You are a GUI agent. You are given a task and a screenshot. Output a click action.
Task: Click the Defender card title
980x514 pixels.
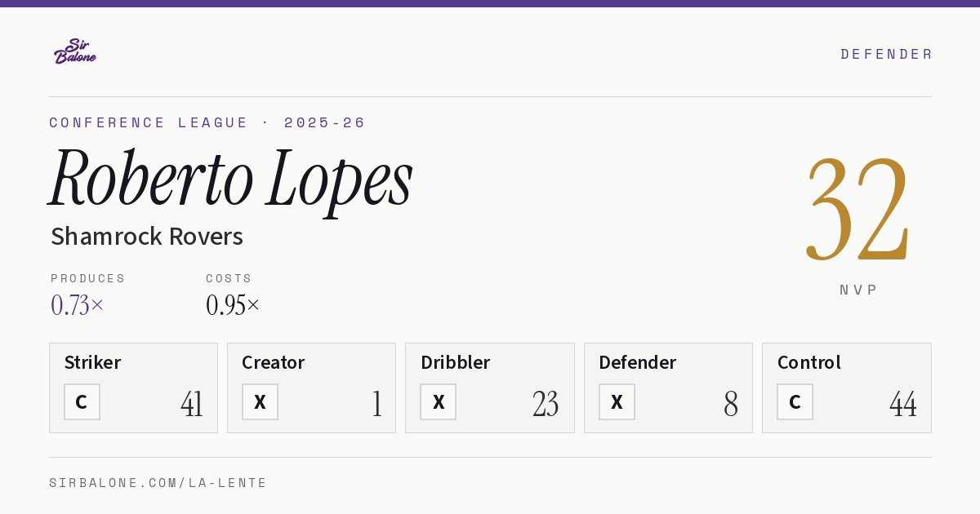(x=637, y=362)
